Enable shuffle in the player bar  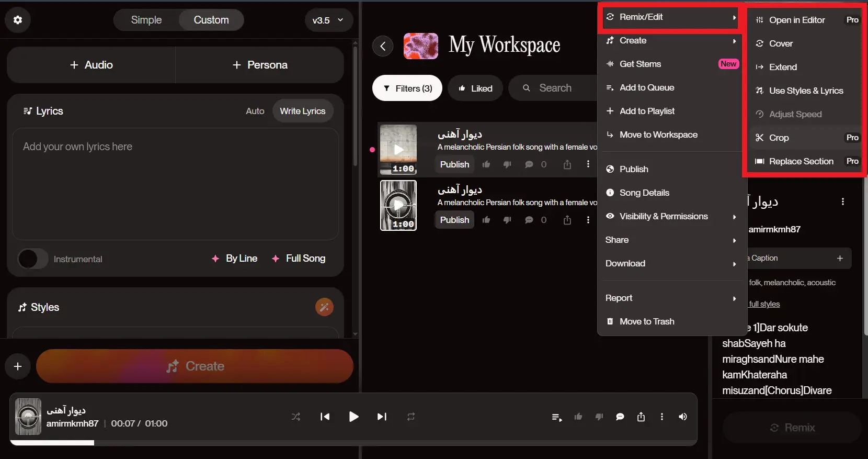pos(296,417)
